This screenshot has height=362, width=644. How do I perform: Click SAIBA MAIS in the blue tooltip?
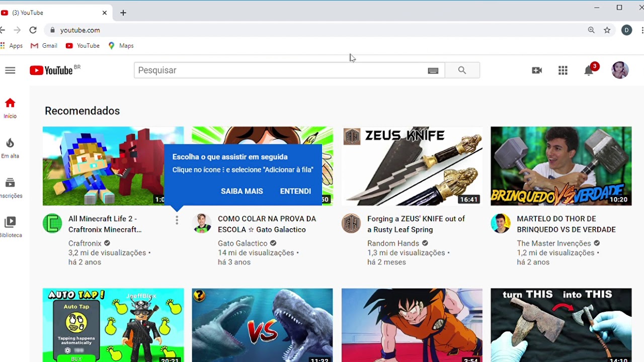coord(242,191)
